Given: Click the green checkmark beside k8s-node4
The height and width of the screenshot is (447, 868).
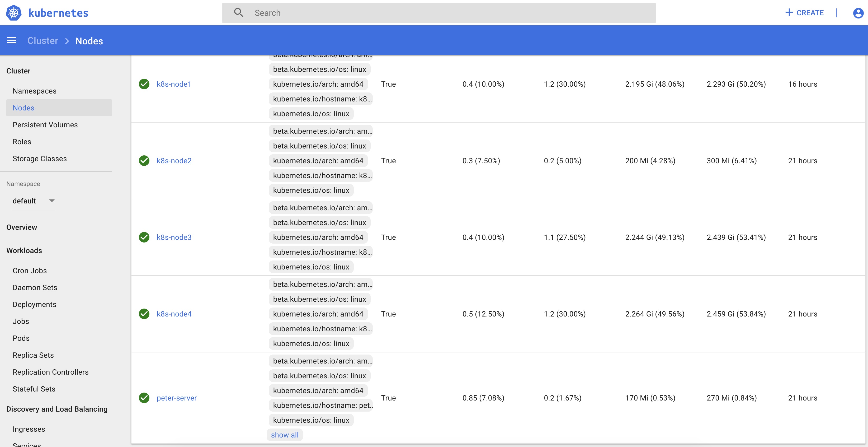Looking at the screenshot, I should tap(144, 314).
